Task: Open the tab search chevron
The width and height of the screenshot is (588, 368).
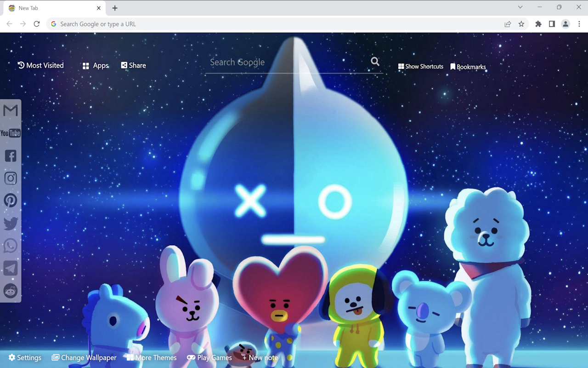Action: (x=520, y=7)
